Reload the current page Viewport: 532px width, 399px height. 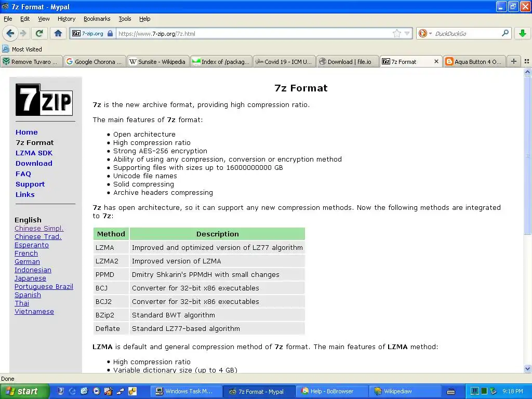pyautogui.click(x=39, y=33)
